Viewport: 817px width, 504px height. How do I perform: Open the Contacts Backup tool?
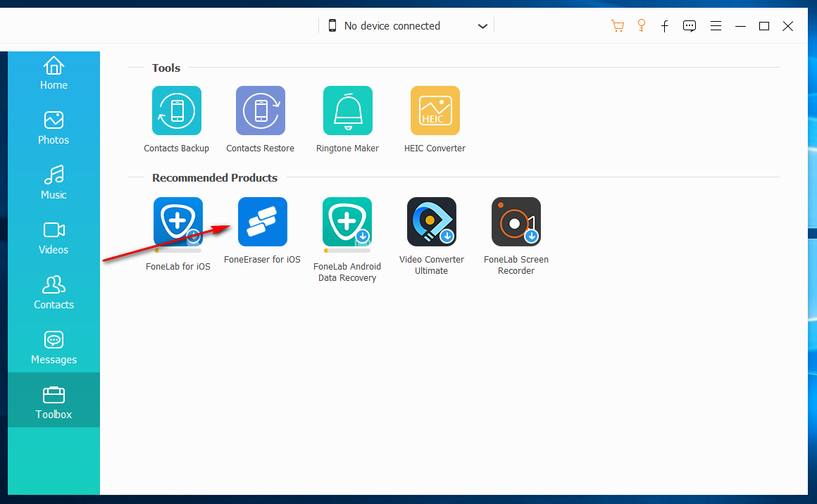(x=177, y=111)
